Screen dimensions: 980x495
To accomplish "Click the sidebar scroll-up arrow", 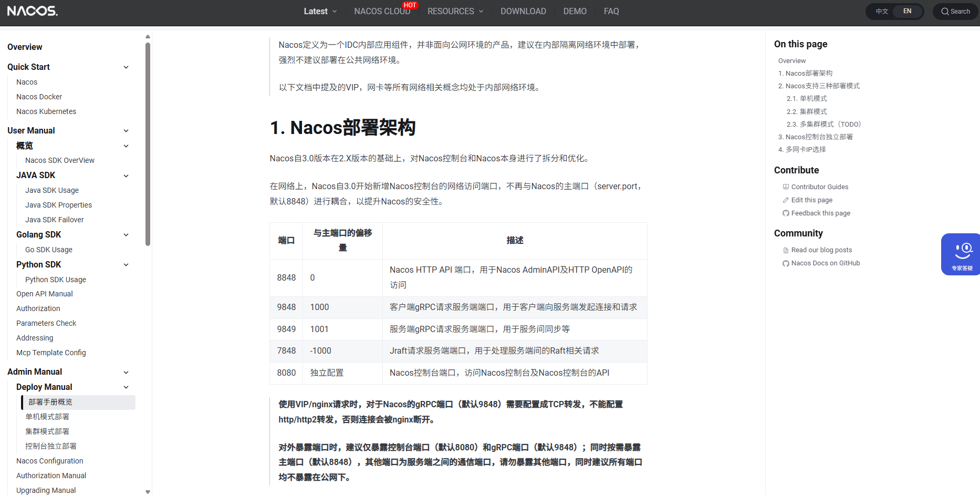I will click(x=148, y=36).
